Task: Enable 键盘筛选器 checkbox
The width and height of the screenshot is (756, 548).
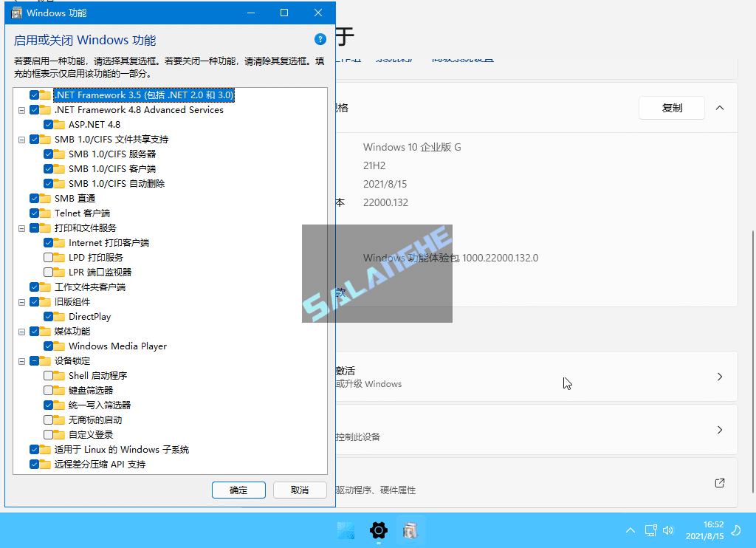Action: 48,390
